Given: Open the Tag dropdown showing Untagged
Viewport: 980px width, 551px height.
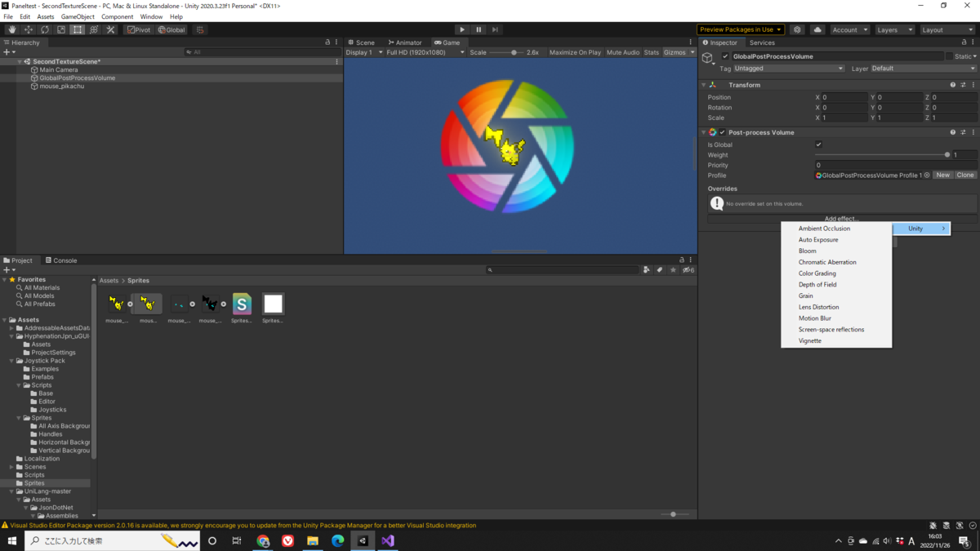Looking at the screenshot, I should (789, 69).
